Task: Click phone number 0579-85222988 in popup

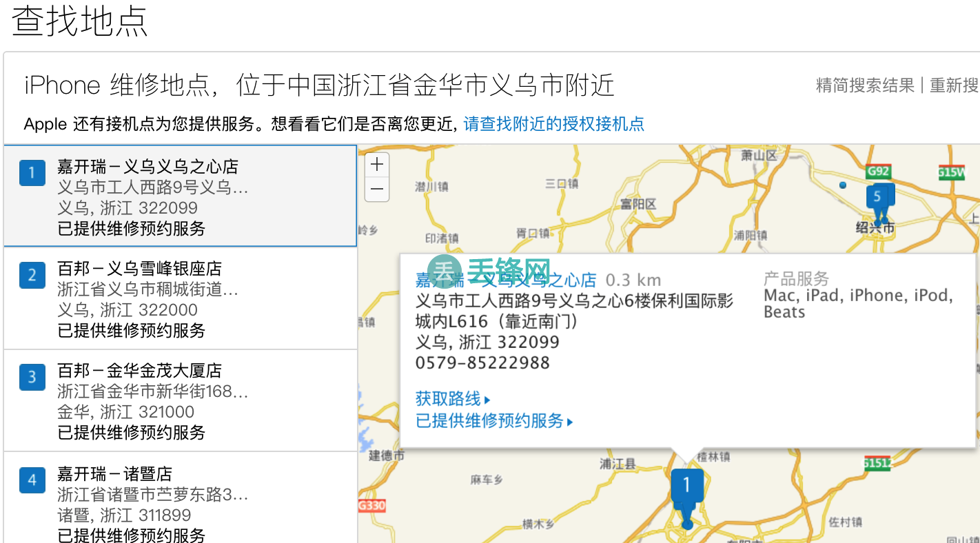Action: pyautogui.click(x=482, y=363)
